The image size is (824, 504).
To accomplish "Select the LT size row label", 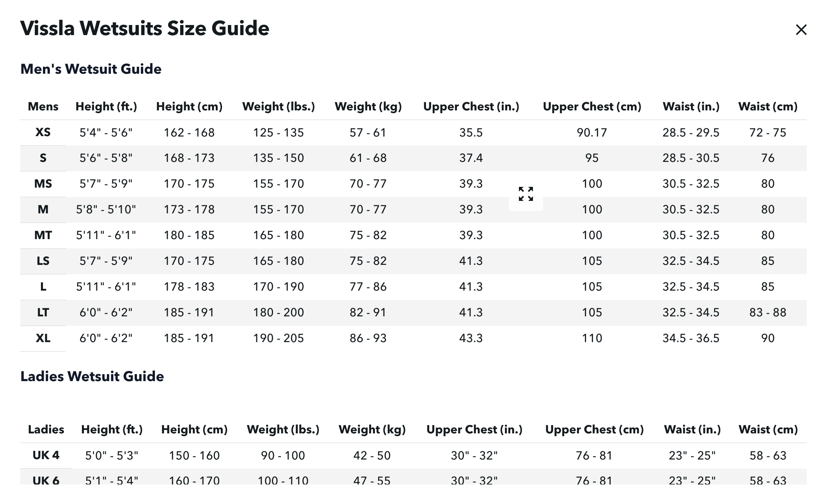I will [x=43, y=312].
